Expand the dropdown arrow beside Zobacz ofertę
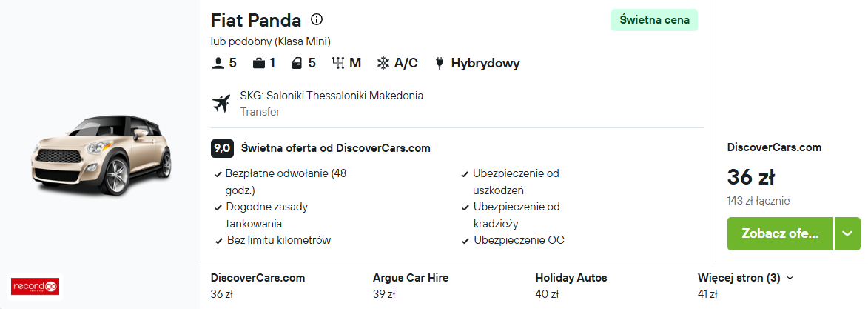 [x=847, y=233]
